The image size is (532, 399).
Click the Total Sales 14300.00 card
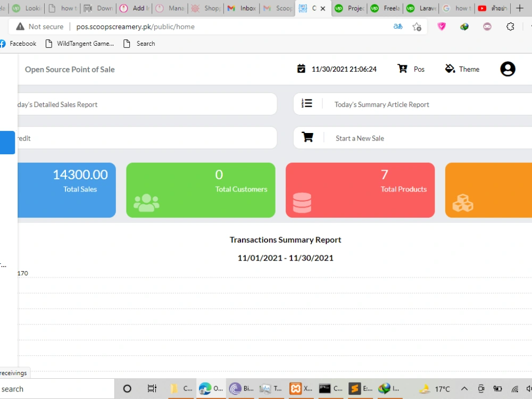67,190
